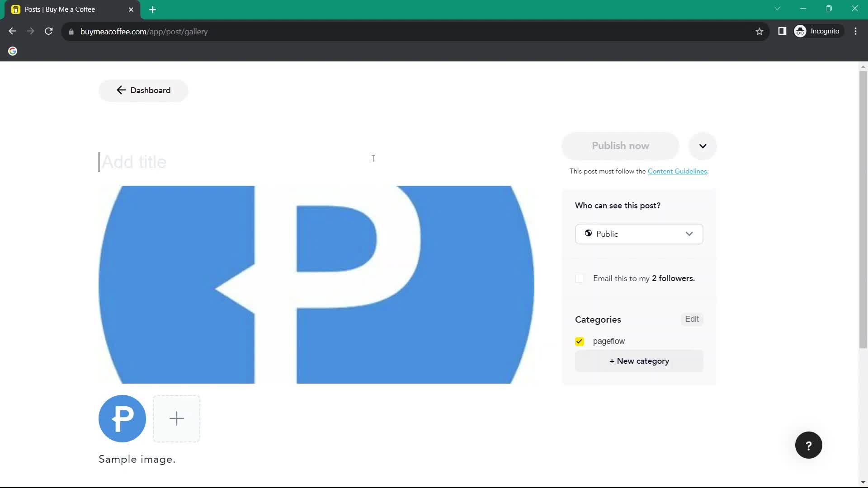Click the plus New category button
868x488 pixels.
coord(638,361)
